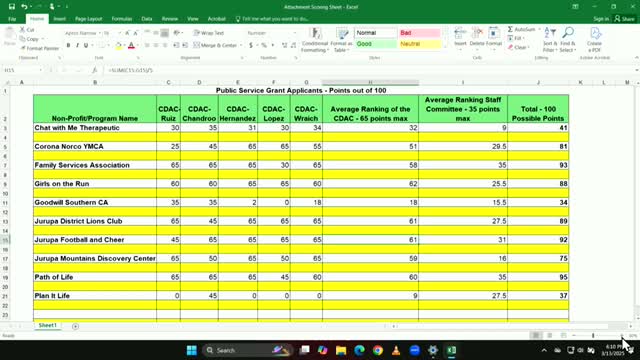The width and height of the screenshot is (640, 360).
Task: Open Google Chrome from the taskbar
Action: [378, 350]
